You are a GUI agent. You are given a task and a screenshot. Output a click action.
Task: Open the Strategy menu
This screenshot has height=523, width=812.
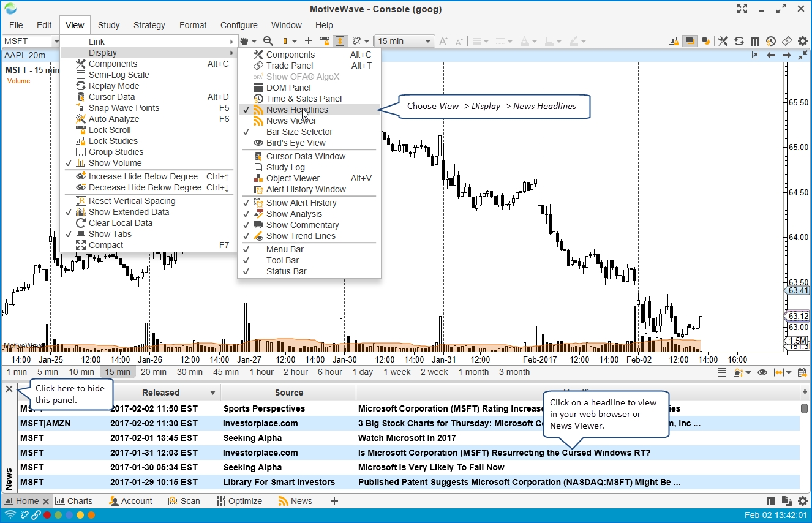tap(149, 25)
